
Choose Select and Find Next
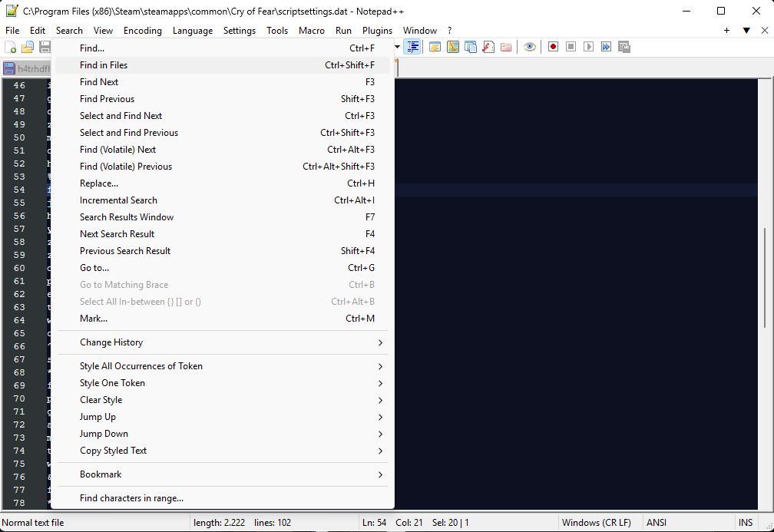[223, 115]
